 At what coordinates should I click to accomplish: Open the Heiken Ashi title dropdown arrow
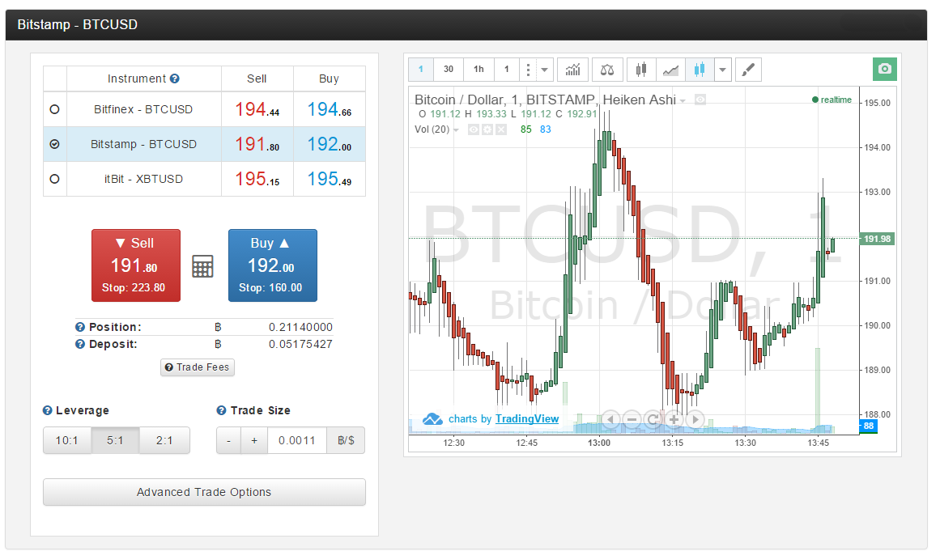point(683,100)
